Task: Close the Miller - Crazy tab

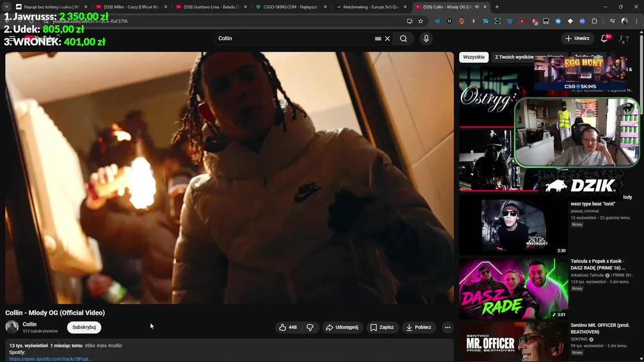Action: pos(166,7)
